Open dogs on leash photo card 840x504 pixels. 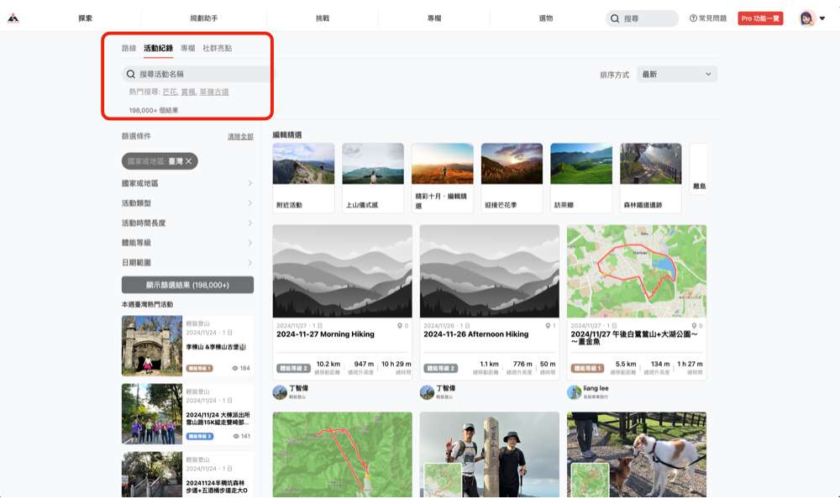point(637,454)
